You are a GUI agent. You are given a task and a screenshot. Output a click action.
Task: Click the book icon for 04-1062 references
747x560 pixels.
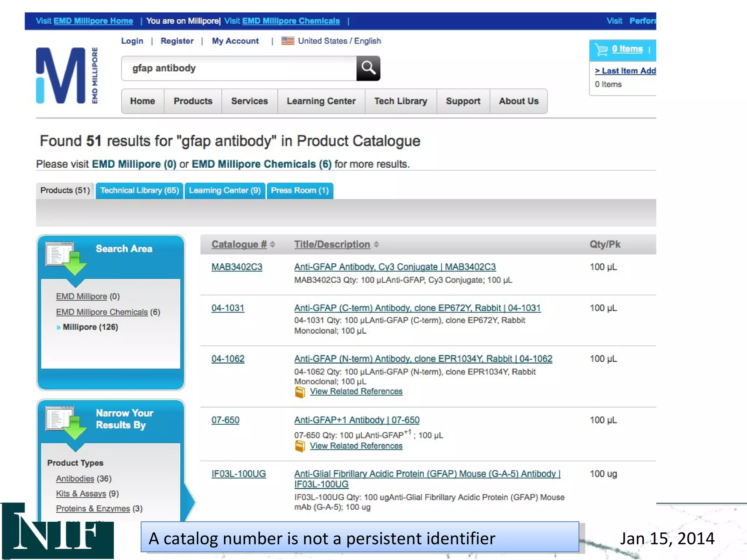300,392
